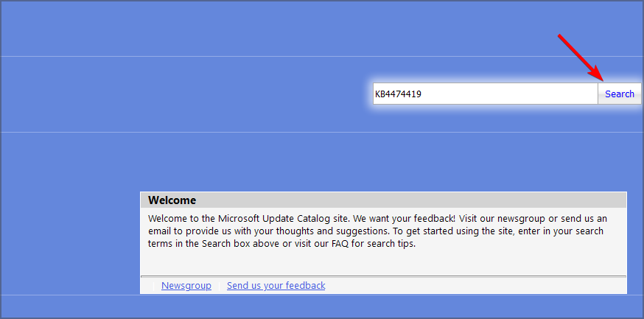
Task: Click the word "newsgroup" in the welcome paragraph
Action: pyautogui.click(x=519, y=219)
